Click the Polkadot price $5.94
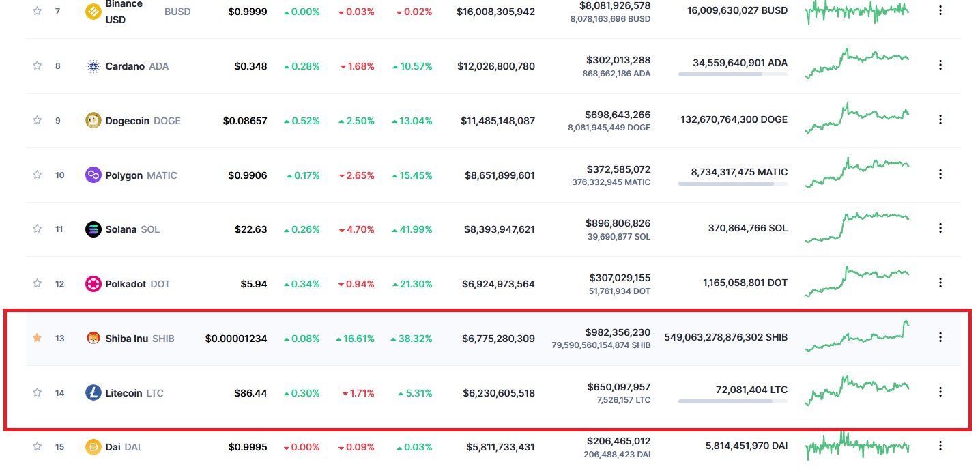This screenshot has width=980, height=473. [x=254, y=284]
